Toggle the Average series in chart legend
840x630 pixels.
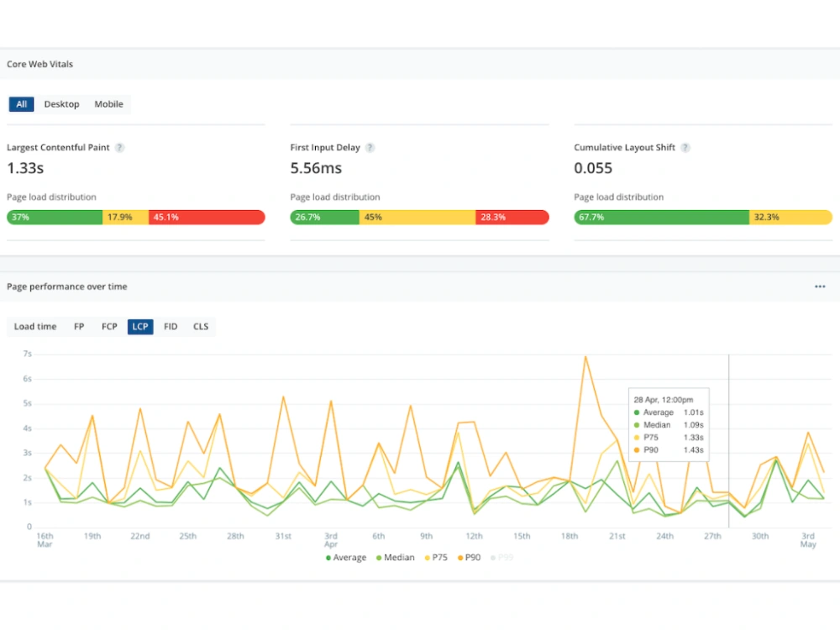coord(346,558)
